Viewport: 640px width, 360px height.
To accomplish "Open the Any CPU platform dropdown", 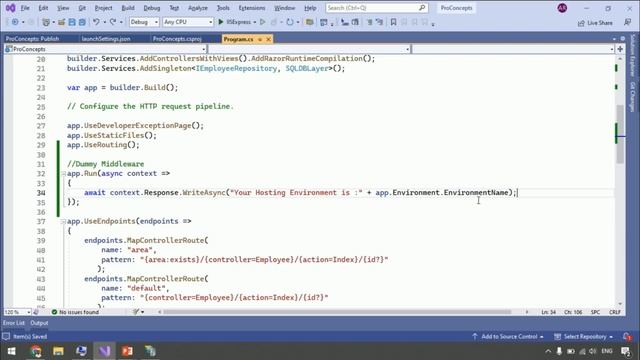I will click(188, 22).
